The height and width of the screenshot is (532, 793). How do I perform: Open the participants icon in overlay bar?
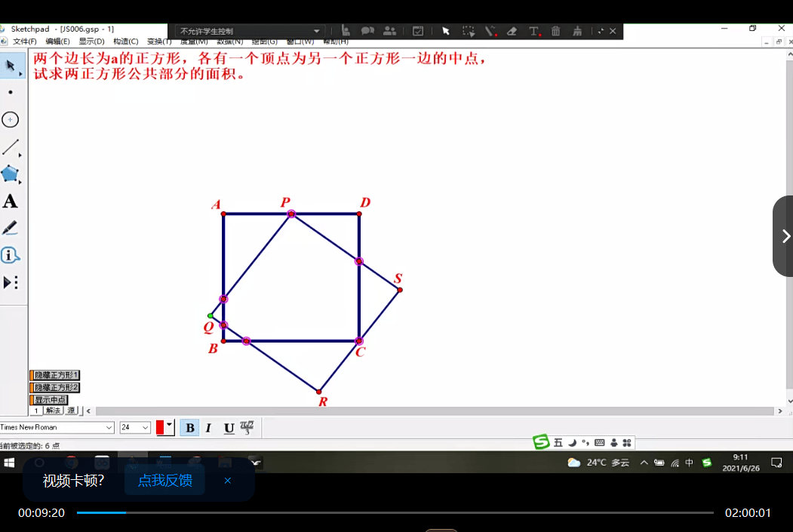[389, 31]
